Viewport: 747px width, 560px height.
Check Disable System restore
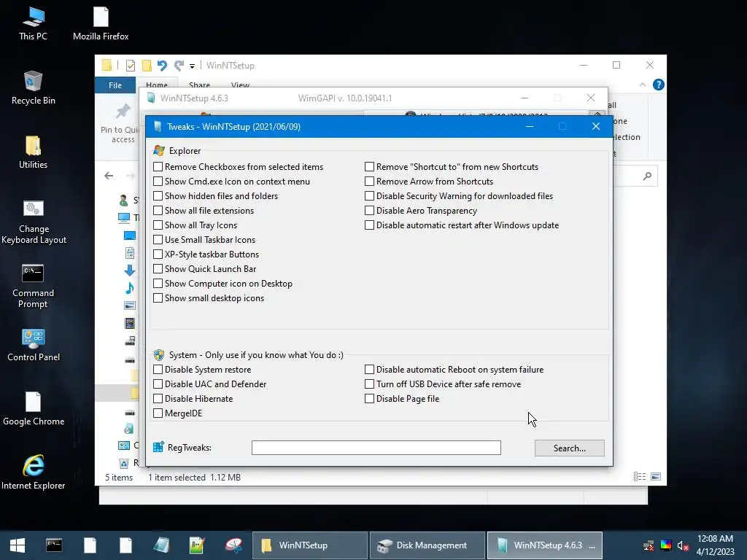pos(158,370)
